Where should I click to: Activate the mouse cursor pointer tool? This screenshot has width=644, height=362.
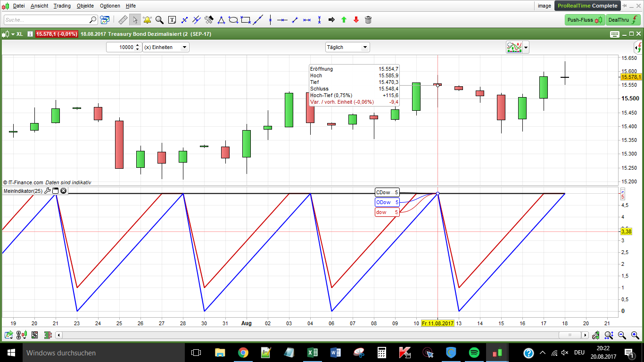click(135, 20)
